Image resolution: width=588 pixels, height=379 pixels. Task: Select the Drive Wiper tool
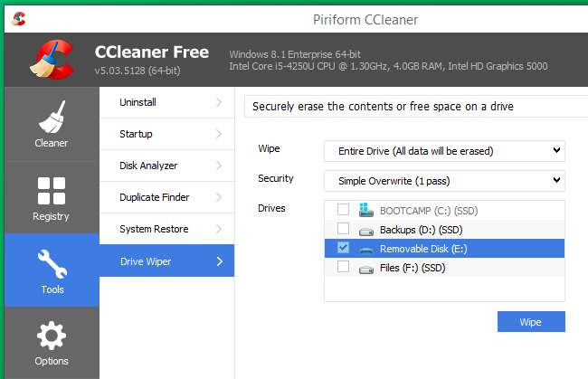(x=166, y=261)
